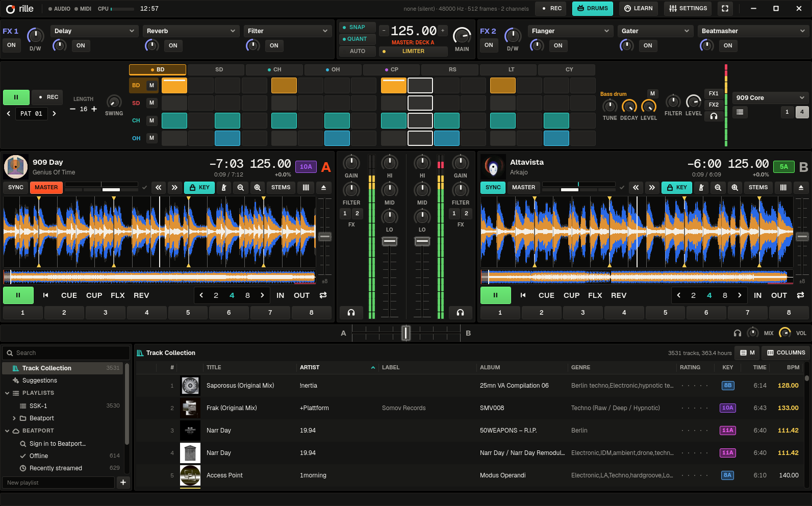Open the 909 Core kit dropdown
The height and width of the screenshot is (506, 812).
tap(770, 97)
